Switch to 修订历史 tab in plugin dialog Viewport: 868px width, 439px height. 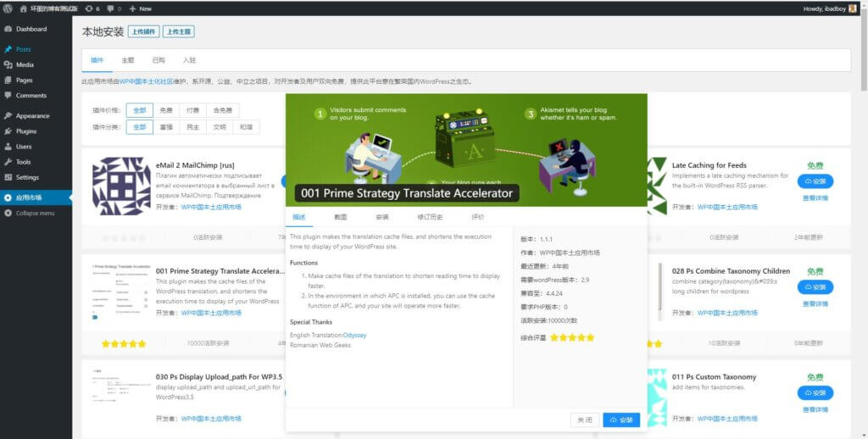tap(430, 217)
